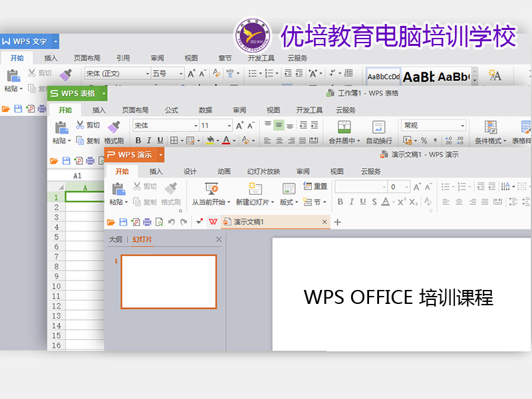Open the 幻灯片放映 tab
This screenshot has width=532, height=399.
[x=263, y=172]
